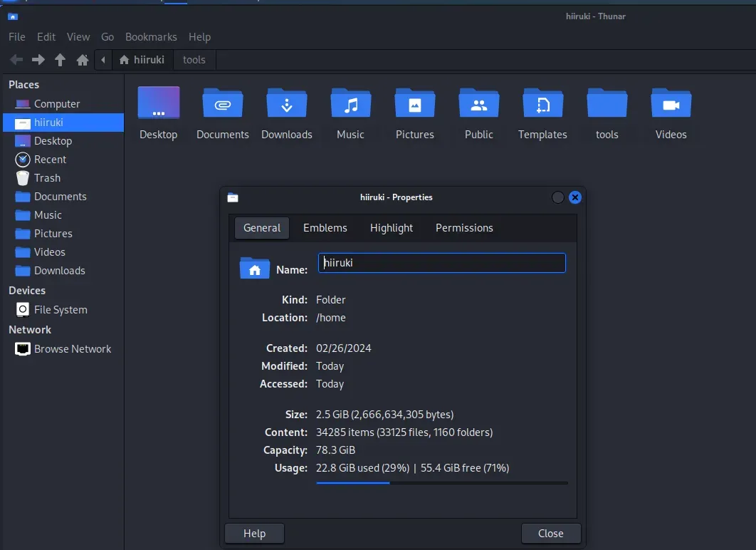The width and height of the screenshot is (756, 550).
Task: Click the Forward arrow navigation icon
Action: (38, 60)
